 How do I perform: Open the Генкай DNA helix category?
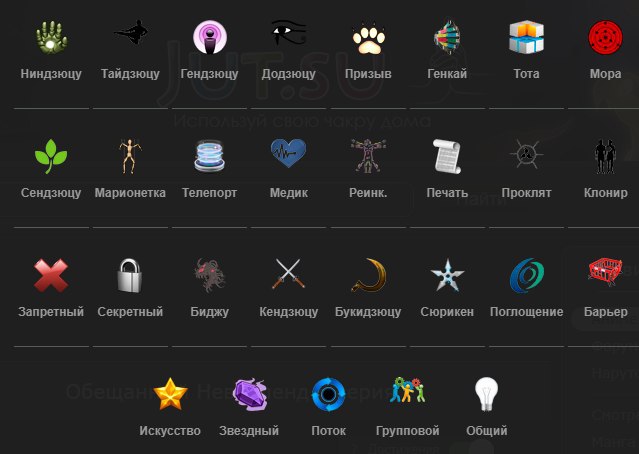point(447,37)
